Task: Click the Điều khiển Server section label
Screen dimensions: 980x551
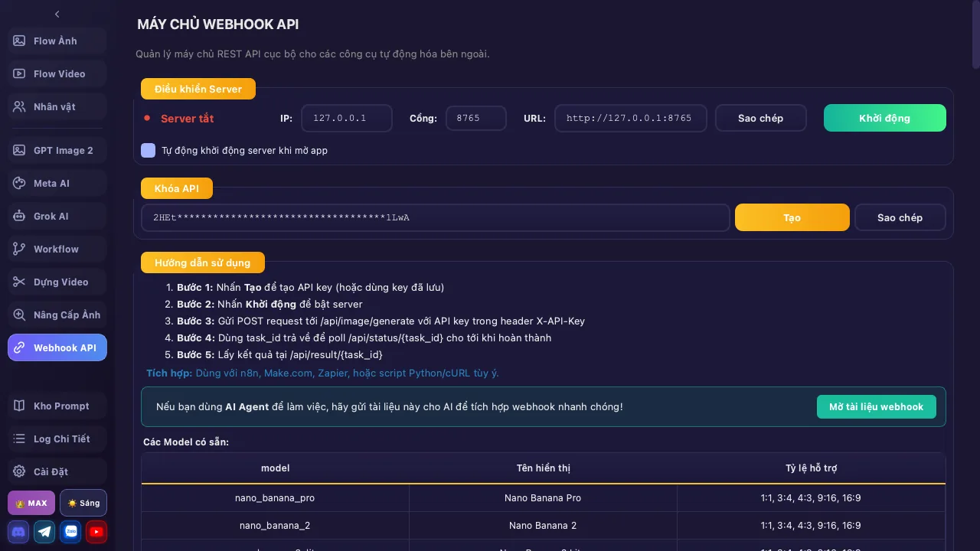Action: 198,89
